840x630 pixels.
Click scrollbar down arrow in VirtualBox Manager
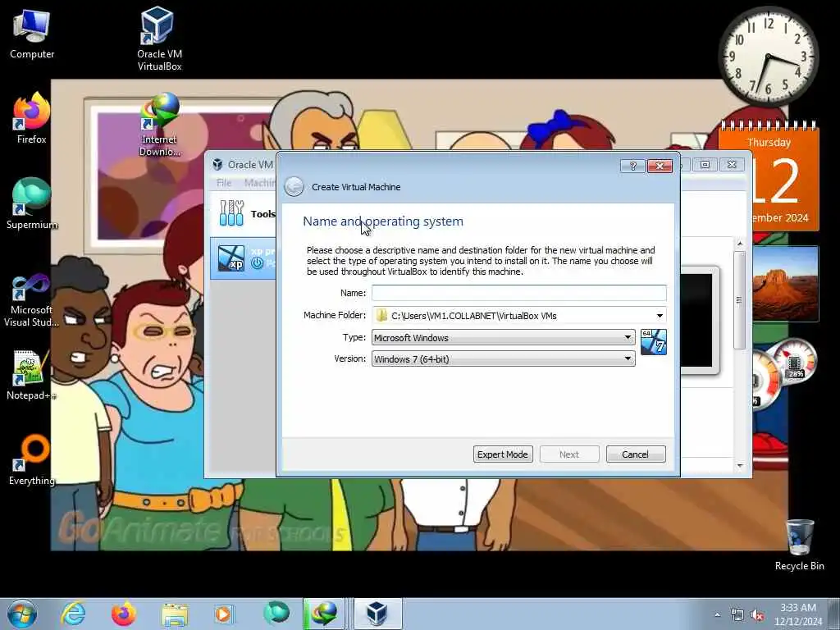click(740, 466)
